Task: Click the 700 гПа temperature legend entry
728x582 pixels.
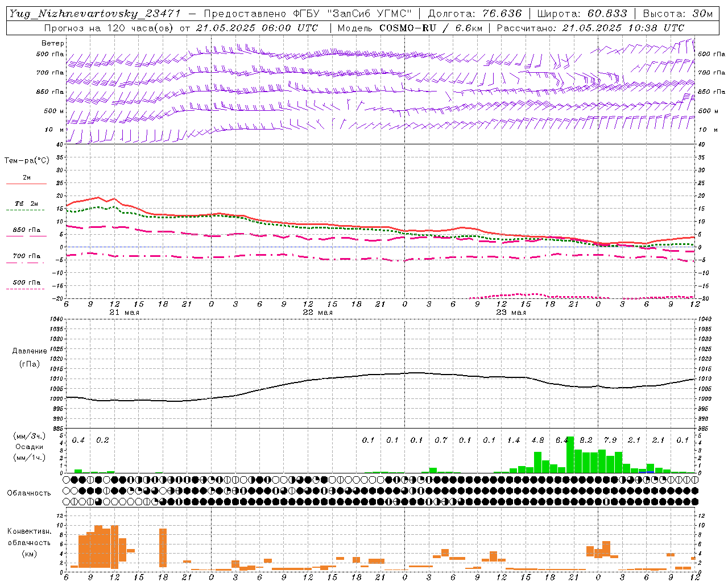Action: (27, 256)
